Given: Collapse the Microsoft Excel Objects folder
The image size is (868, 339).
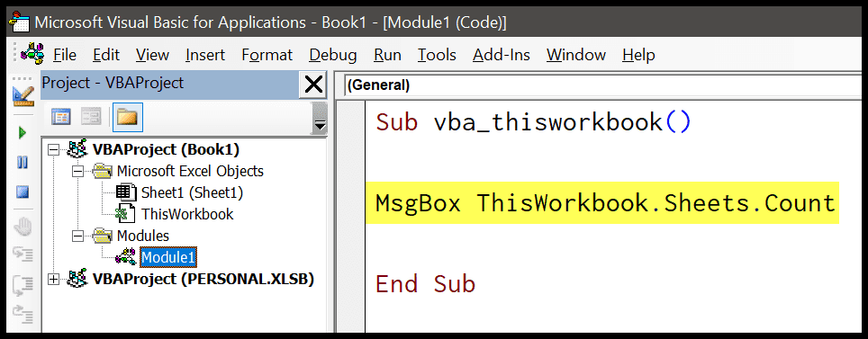Looking at the screenshot, I should 78,172.
